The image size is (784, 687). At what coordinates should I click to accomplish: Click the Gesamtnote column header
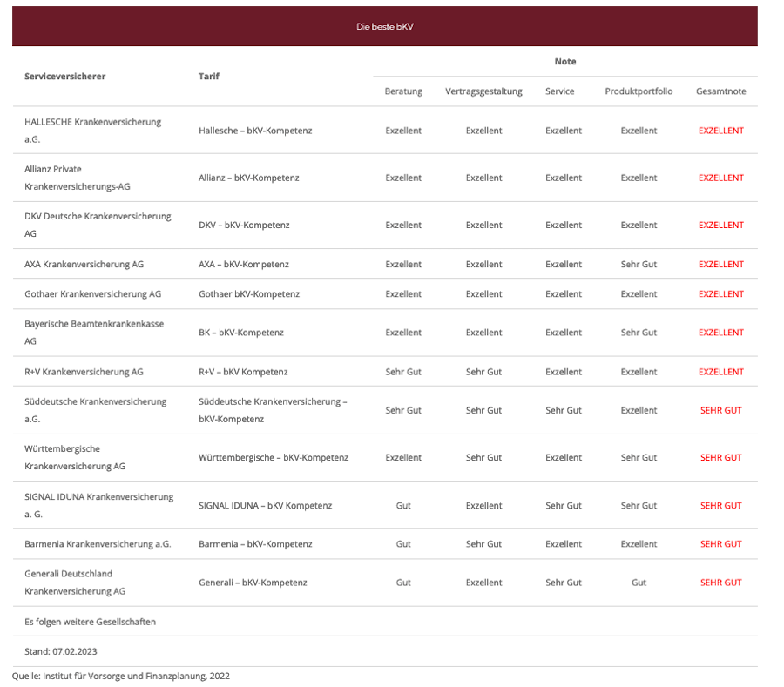point(720,91)
